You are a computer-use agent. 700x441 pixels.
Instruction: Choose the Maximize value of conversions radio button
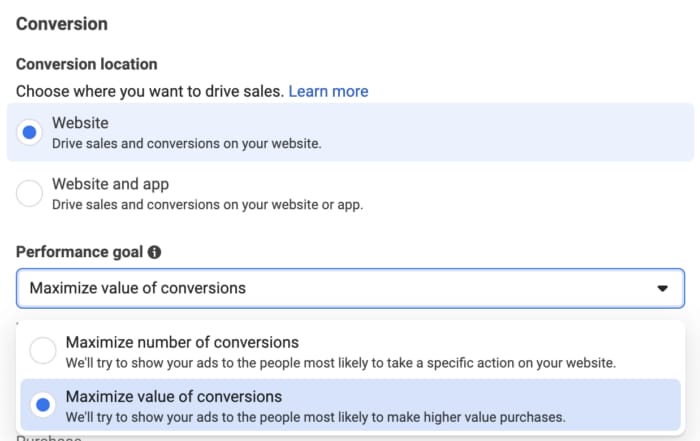pyautogui.click(x=43, y=405)
